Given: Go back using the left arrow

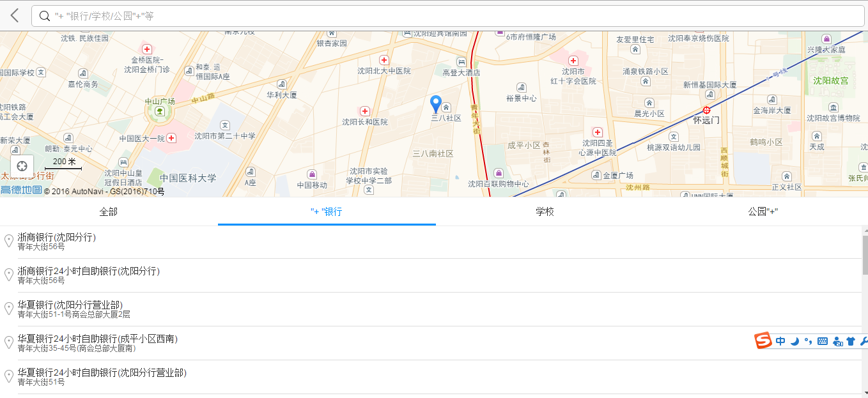Looking at the screenshot, I should click(15, 16).
